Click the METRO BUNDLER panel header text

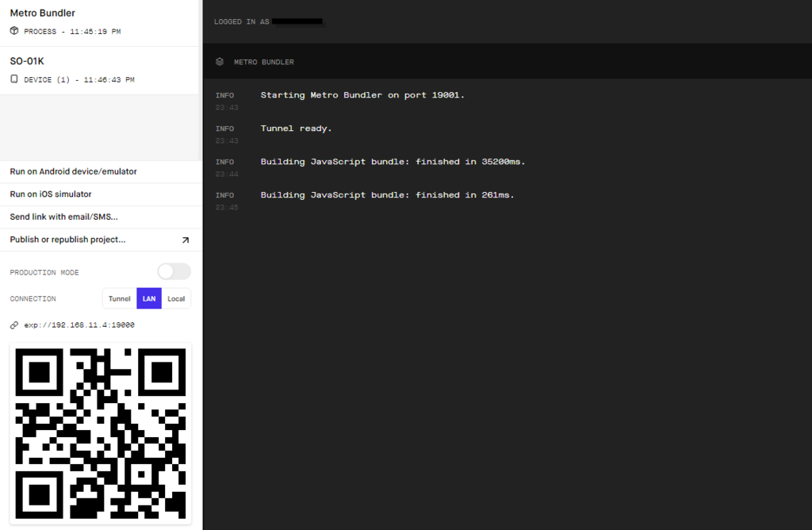264,62
